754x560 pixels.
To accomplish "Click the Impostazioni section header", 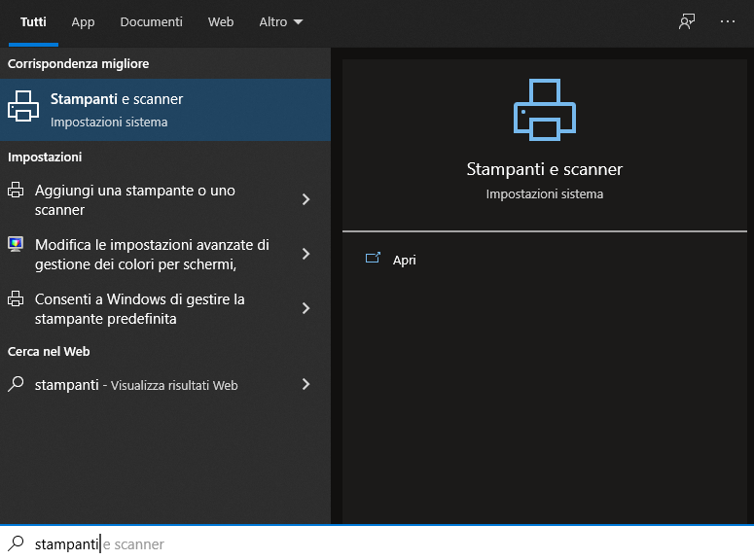I will (x=45, y=157).
